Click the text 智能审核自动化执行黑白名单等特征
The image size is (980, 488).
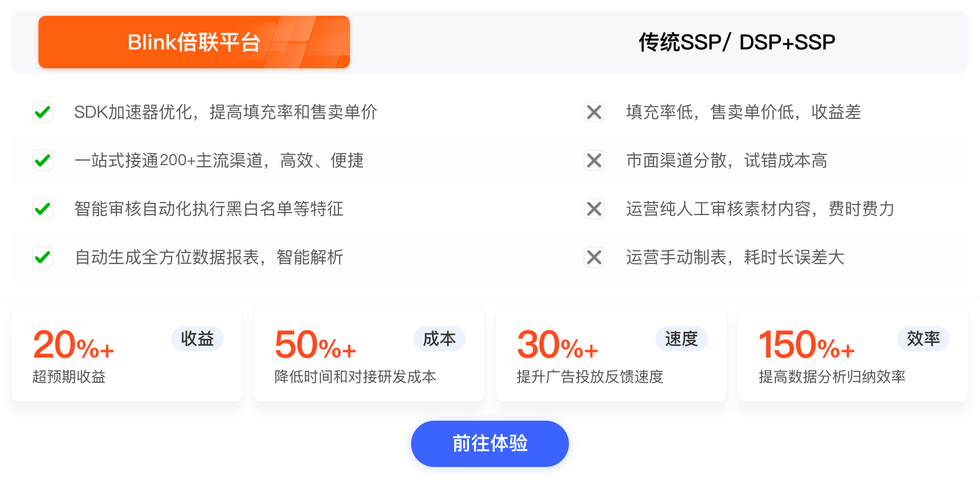pyautogui.click(x=209, y=209)
